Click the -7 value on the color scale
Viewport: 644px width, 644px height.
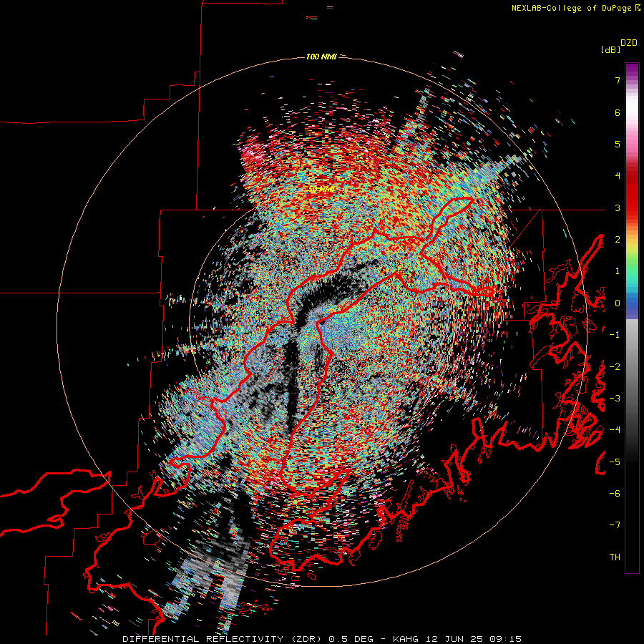615,525
